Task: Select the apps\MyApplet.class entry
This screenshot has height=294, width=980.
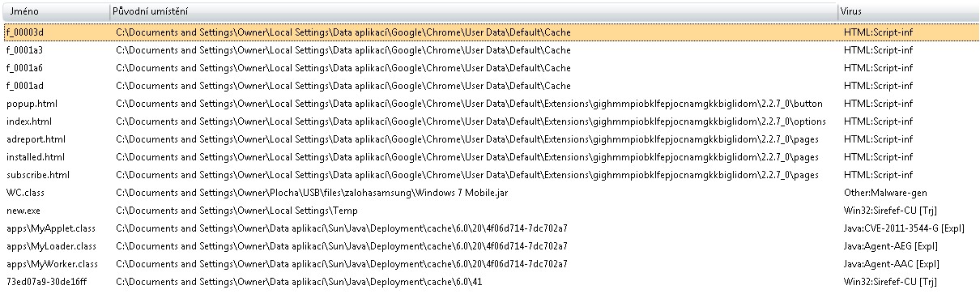Action: (51, 228)
